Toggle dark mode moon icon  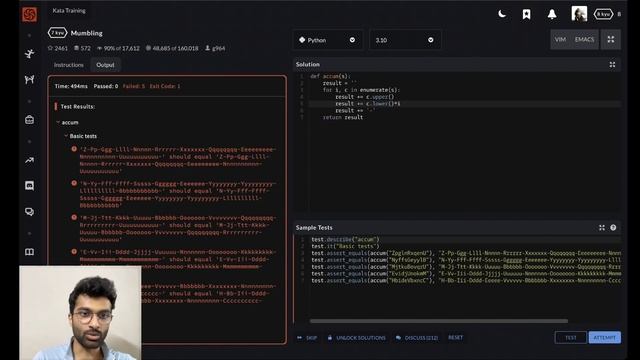(502, 14)
